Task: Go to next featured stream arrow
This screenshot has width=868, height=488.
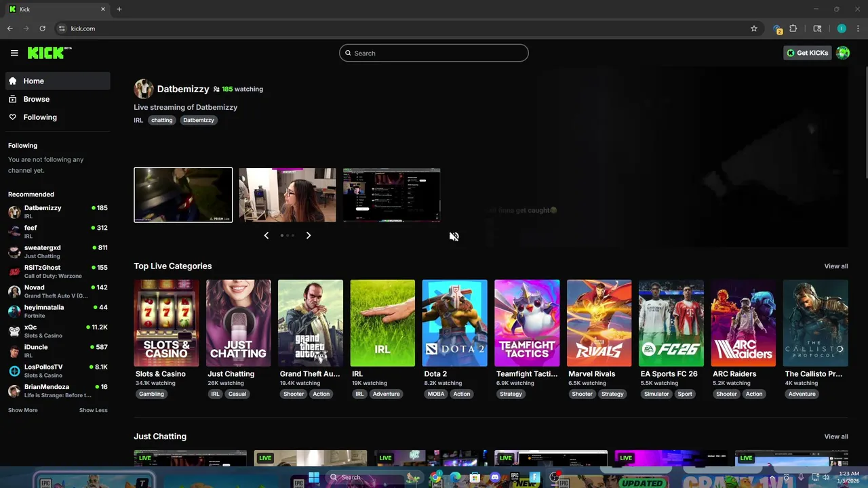Action: tap(309, 235)
